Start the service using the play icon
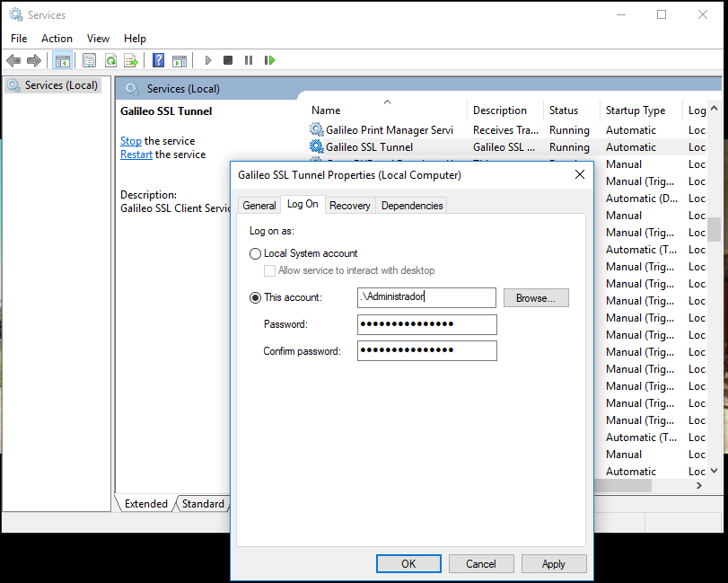Screen dimensions: 728x583 (208, 60)
